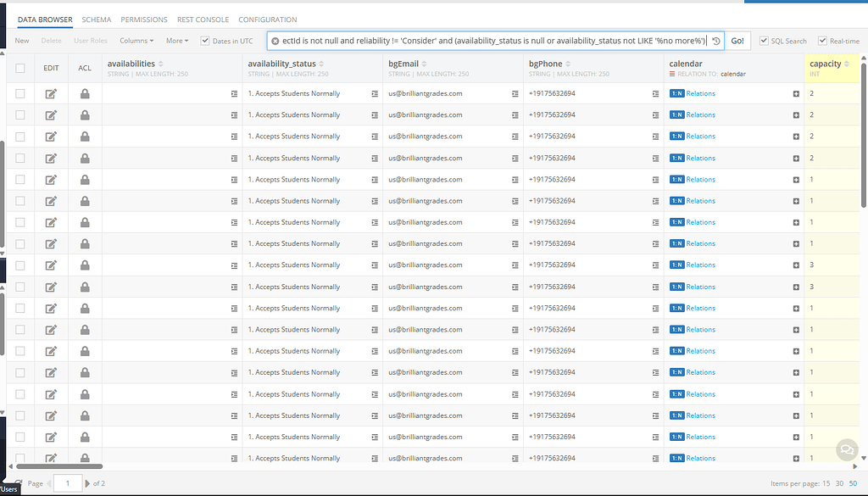
Task: Click the horizontal scrollbar thumb
Action: (x=59, y=465)
